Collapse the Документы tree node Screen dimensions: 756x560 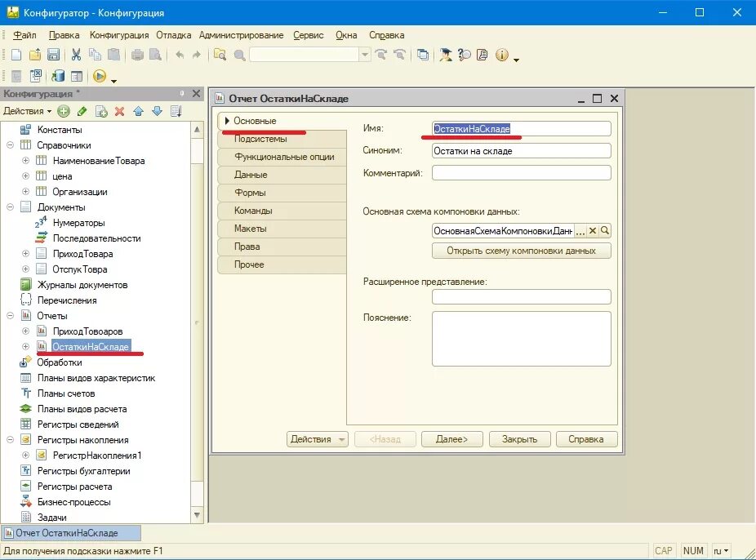point(10,207)
